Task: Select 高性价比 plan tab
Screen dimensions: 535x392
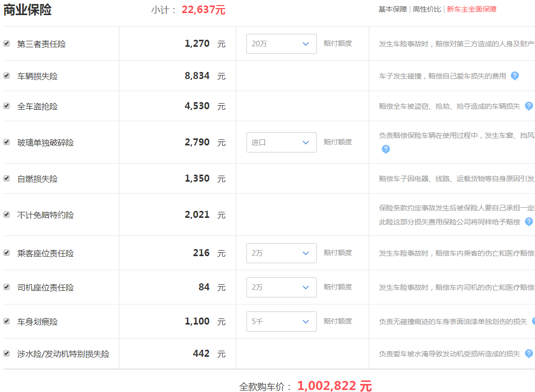Action: (x=427, y=9)
